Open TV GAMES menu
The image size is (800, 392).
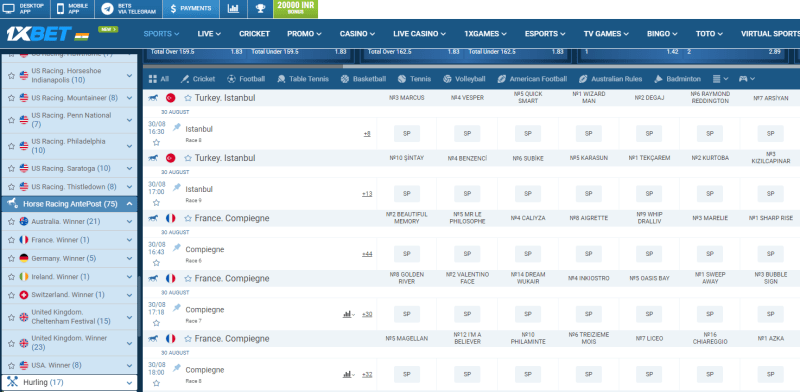[x=607, y=34]
